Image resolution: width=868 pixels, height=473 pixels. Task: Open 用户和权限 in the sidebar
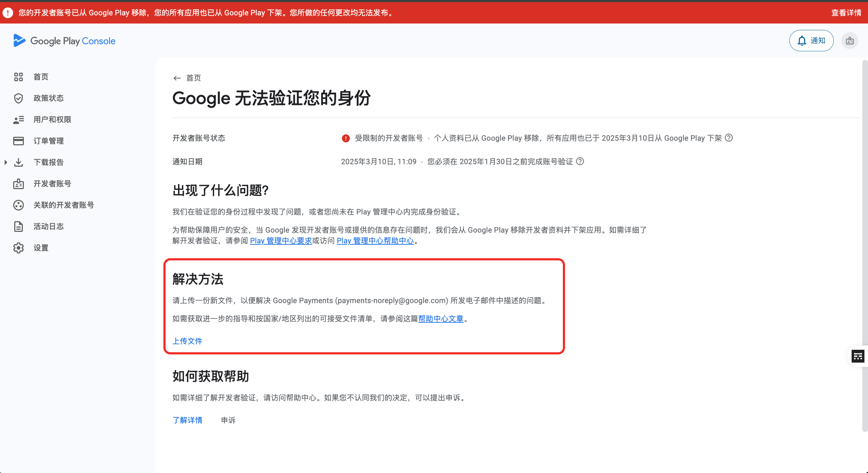pos(19,119)
